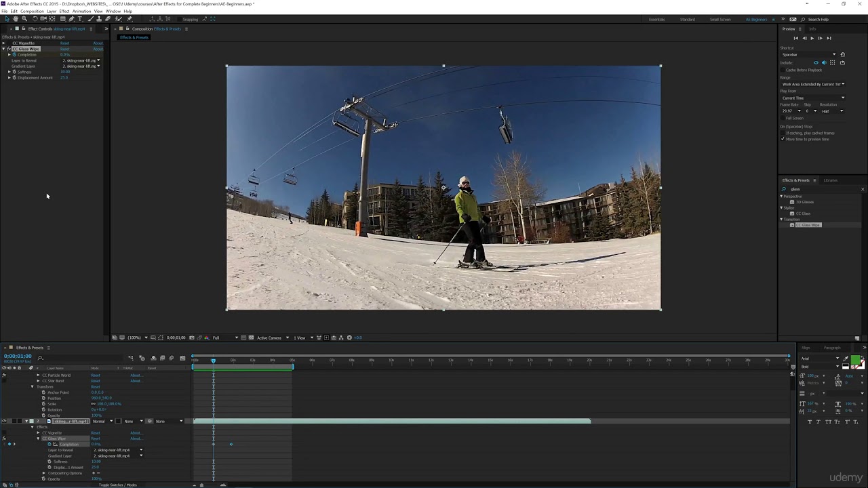Viewport: 868px width, 488px height.
Task: Enable Cache Before Playback checkbox
Action: pos(783,70)
